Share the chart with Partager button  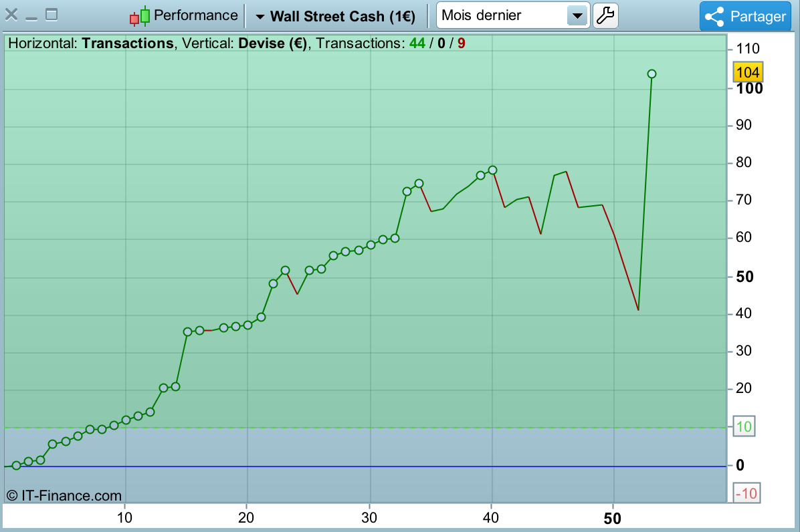(745, 16)
